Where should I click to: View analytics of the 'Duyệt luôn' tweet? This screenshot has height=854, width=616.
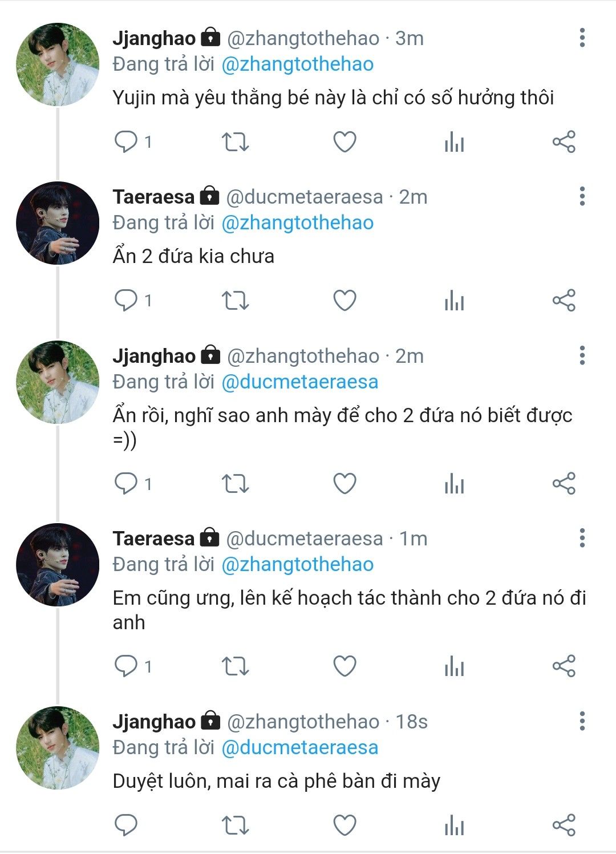point(454,825)
